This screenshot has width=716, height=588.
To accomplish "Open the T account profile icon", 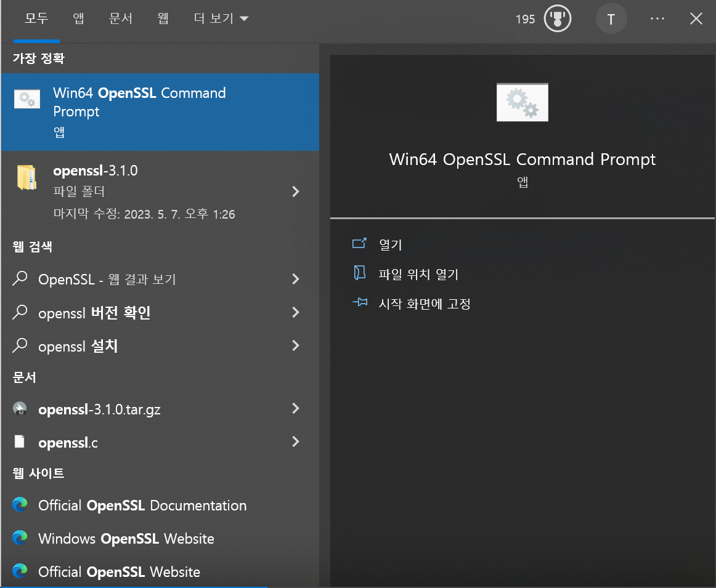I will coord(611,18).
